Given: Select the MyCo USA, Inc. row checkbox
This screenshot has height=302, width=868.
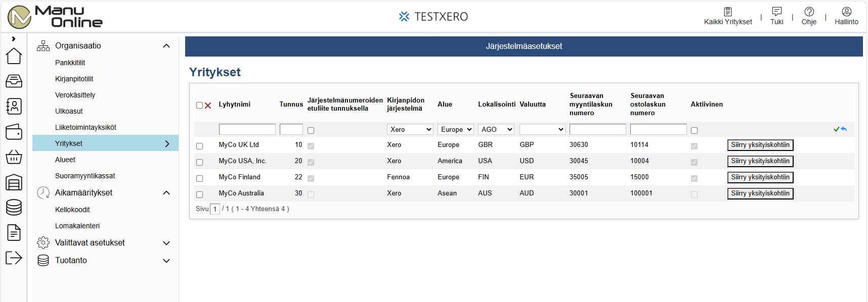Looking at the screenshot, I should [199, 162].
